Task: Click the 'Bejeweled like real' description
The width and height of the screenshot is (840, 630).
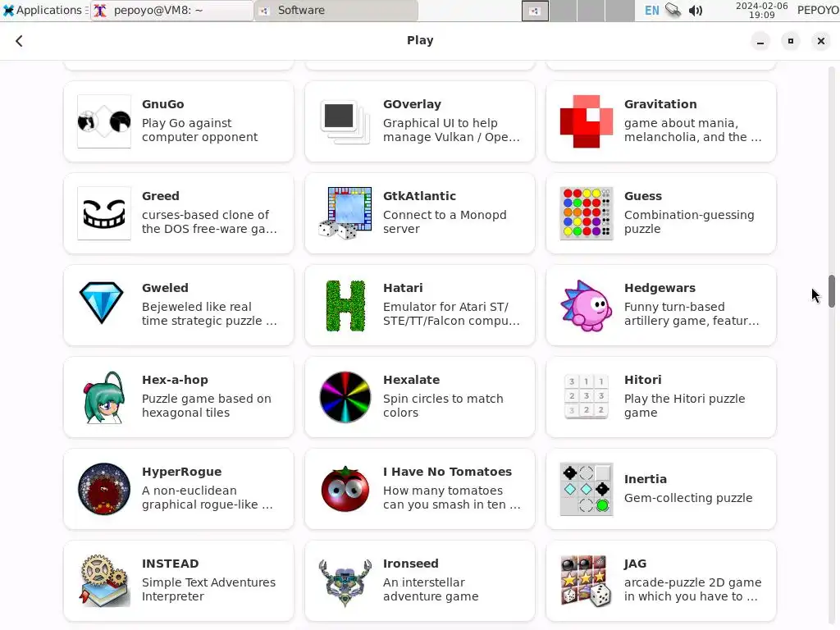Action: tap(196, 307)
